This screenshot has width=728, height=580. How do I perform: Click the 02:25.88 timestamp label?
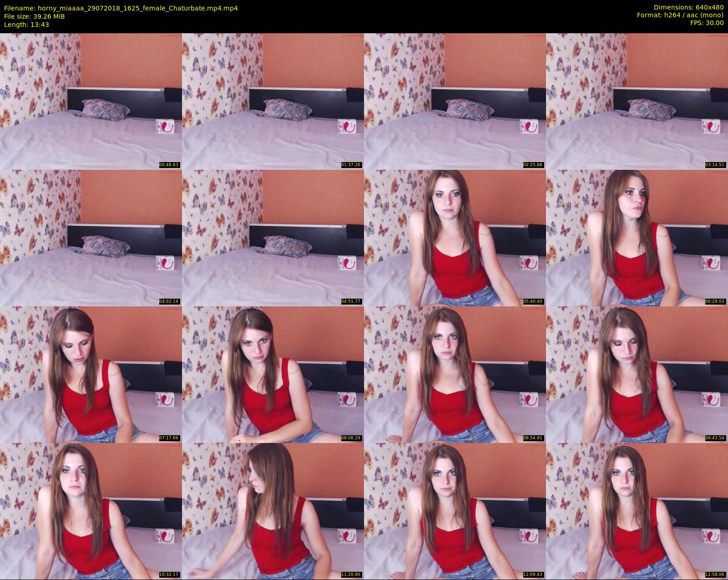[533, 165]
